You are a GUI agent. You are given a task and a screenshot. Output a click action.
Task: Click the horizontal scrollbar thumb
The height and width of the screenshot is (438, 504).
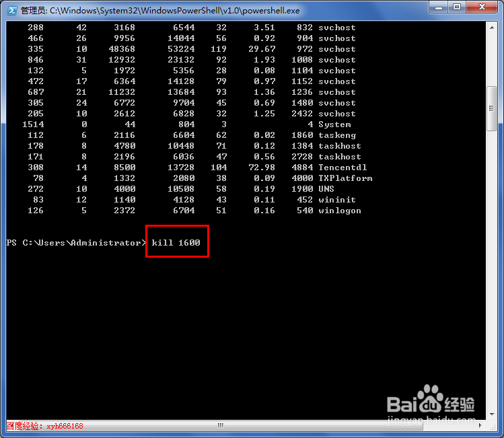(220, 425)
